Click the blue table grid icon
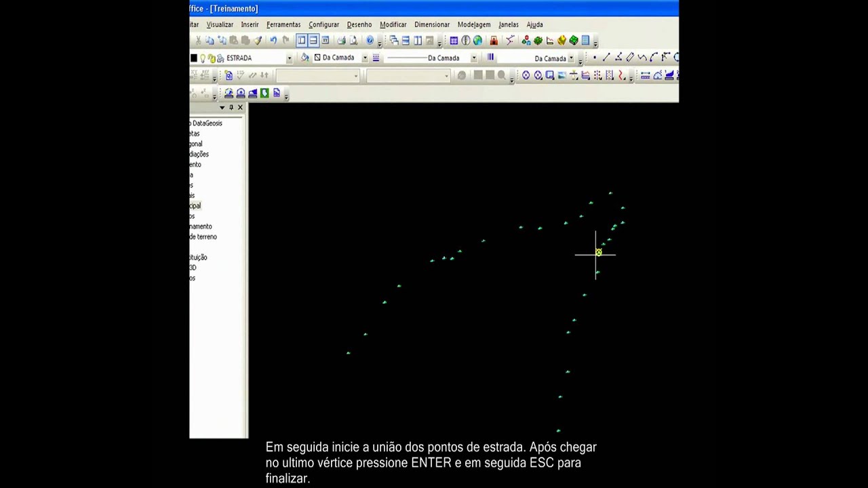The image size is (868, 488). click(454, 40)
